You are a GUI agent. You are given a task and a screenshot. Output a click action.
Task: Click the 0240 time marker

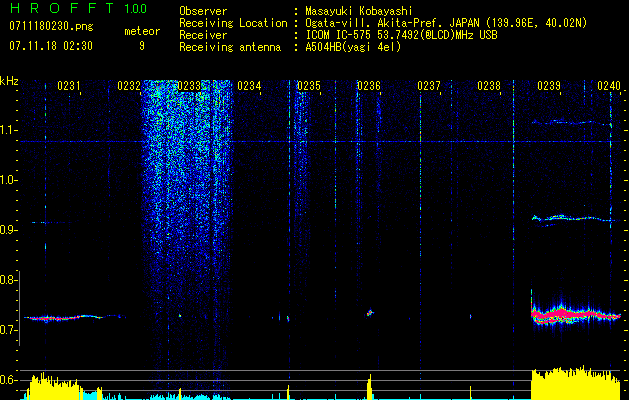tap(609, 86)
